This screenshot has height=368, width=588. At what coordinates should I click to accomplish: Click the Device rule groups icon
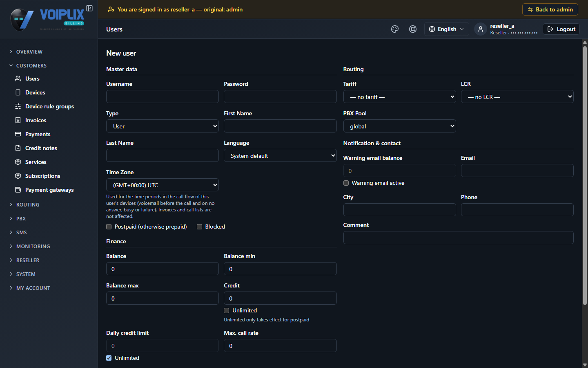(18, 106)
